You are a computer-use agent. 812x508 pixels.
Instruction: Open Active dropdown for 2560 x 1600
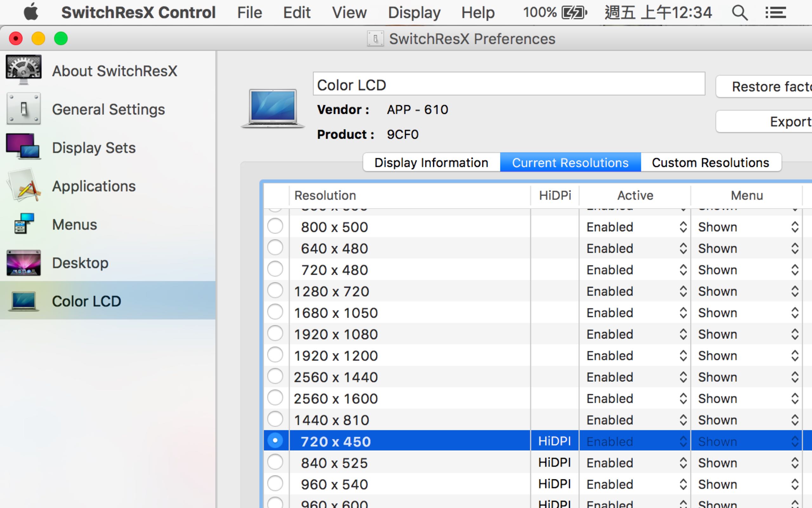635,399
